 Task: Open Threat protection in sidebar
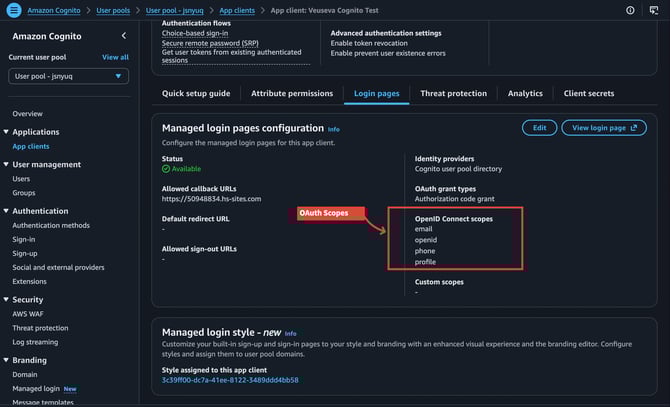click(x=40, y=328)
